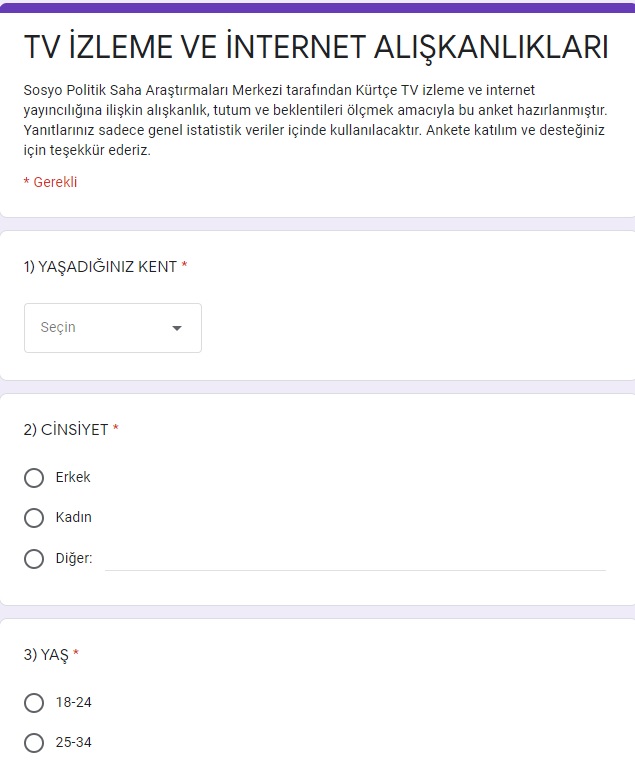Viewport: 635px width, 763px height.
Task: Click the Kadın option label text
Action: (x=73, y=517)
